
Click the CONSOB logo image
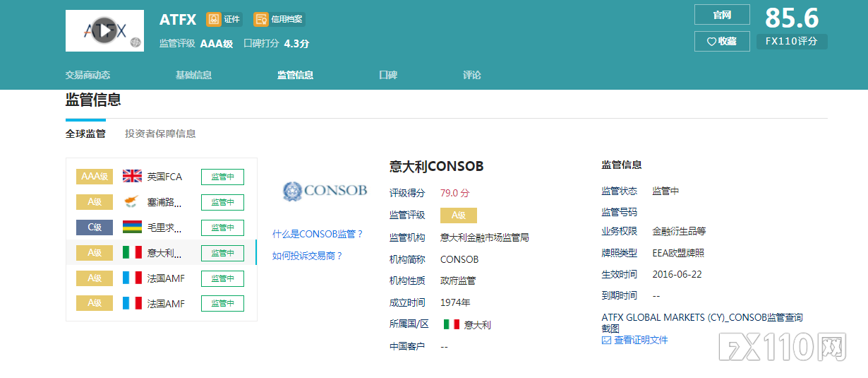pos(325,191)
